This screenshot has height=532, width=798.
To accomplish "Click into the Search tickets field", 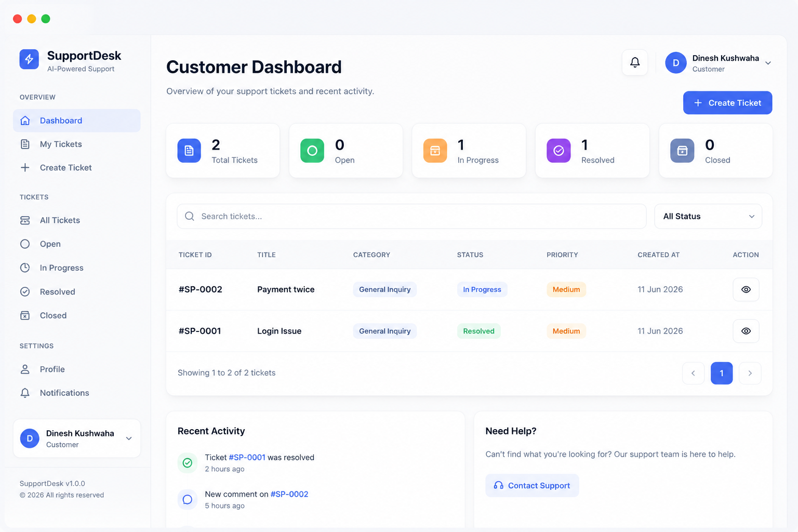I will point(411,216).
